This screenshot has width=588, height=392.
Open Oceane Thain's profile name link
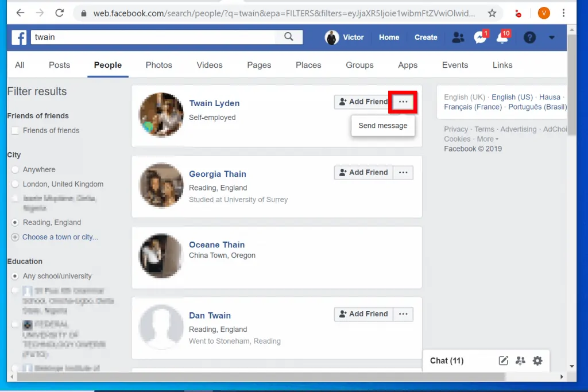[216, 244]
